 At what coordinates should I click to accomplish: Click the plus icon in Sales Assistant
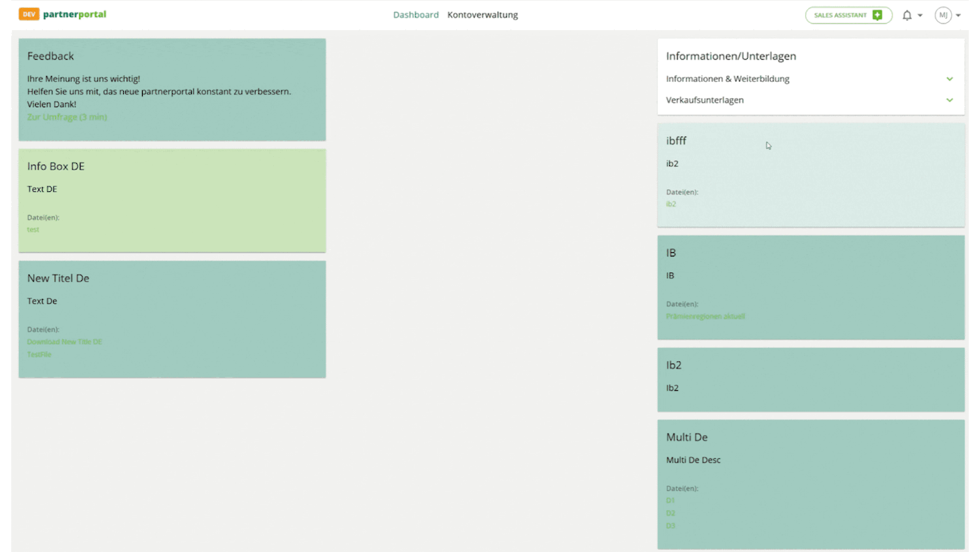point(877,15)
